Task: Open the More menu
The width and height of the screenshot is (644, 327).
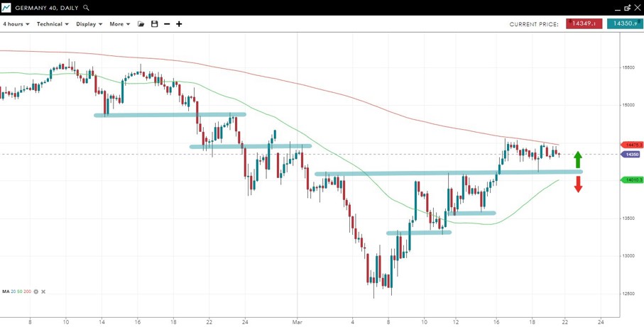Action: 119,24
